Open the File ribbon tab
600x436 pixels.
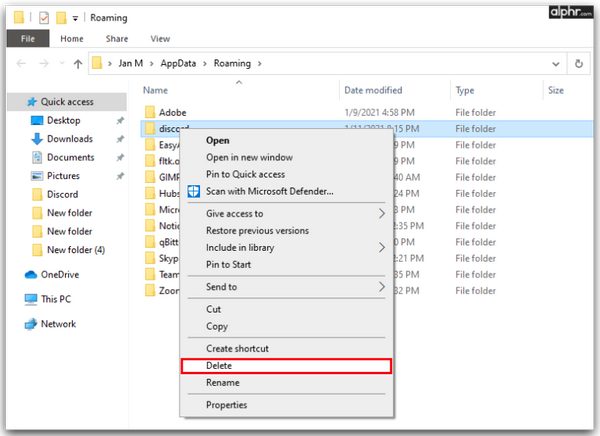28,39
